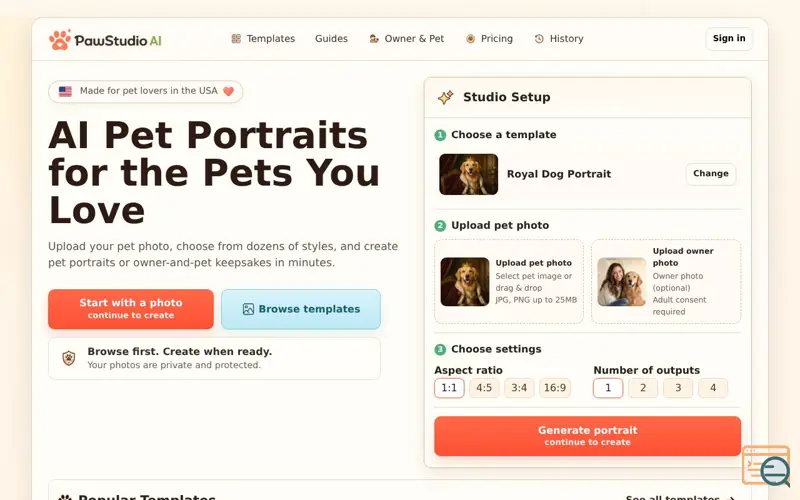
Task: Click the owner with dog sample thumbnail
Action: pyautogui.click(x=621, y=282)
